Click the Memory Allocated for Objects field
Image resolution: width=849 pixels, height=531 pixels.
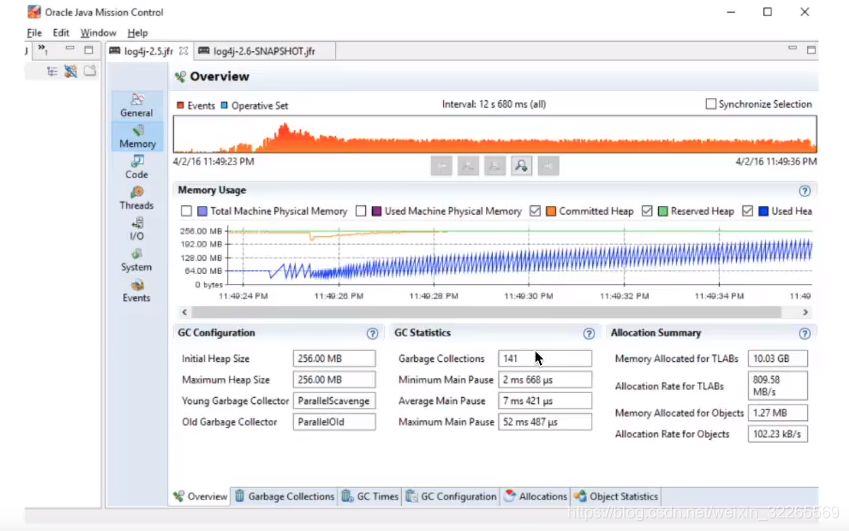[x=778, y=412]
